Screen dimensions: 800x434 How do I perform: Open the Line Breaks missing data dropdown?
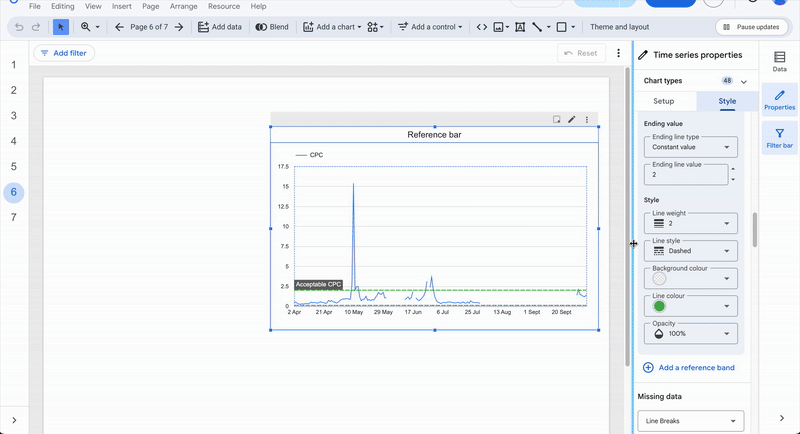tap(690, 421)
